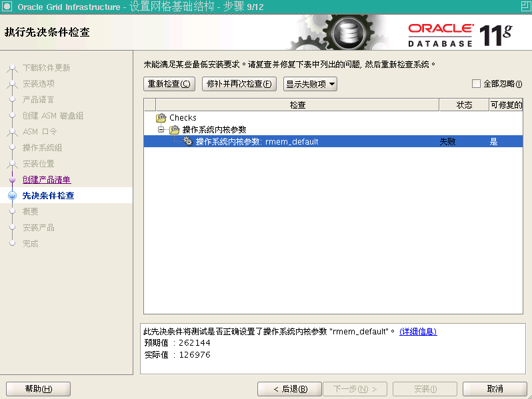Click the 预期值 262144 text
532x399 pixels.
coord(177,343)
